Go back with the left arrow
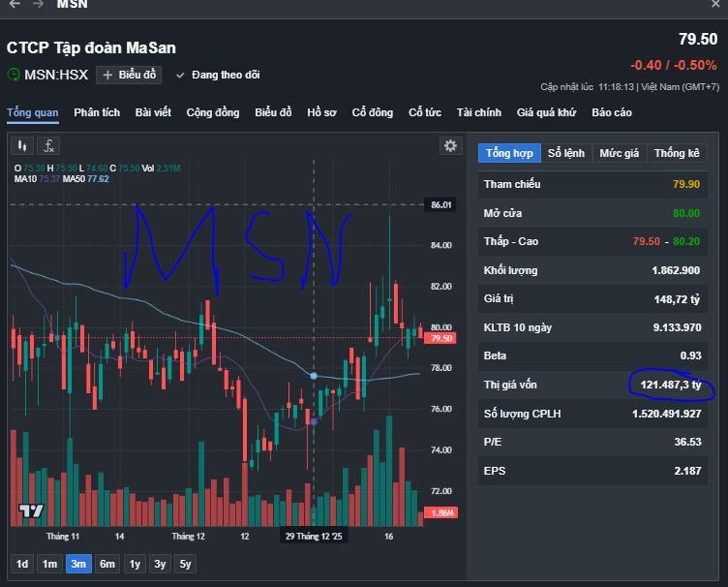Viewport: 728px width, 587px height. pyautogui.click(x=15, y=4)
